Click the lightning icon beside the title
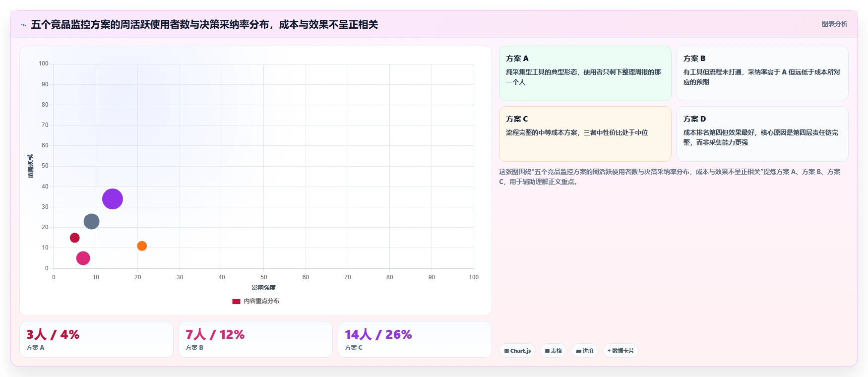This screenshot has width=868, height=377. click(23, 25)
